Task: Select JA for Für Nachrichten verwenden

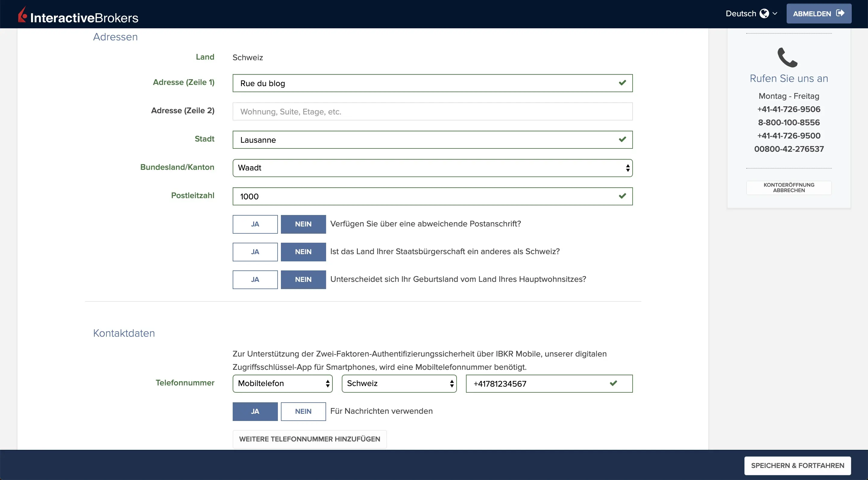Action: click(x=255, y=411)
